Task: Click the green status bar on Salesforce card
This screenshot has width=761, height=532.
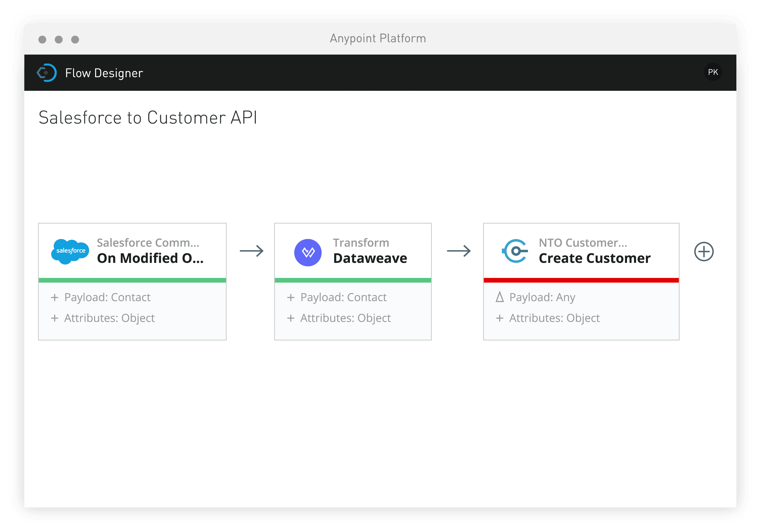Action: [x=132, y=280]
